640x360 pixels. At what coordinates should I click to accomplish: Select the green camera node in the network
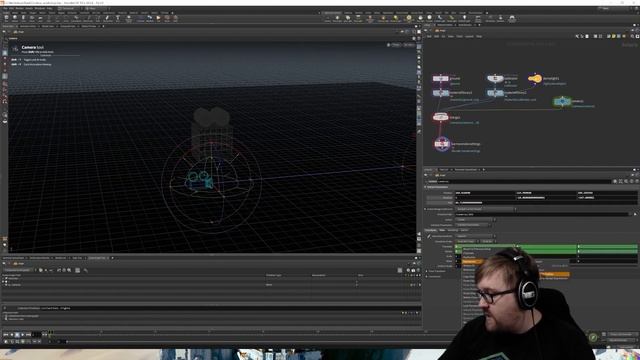coord(562,101)
